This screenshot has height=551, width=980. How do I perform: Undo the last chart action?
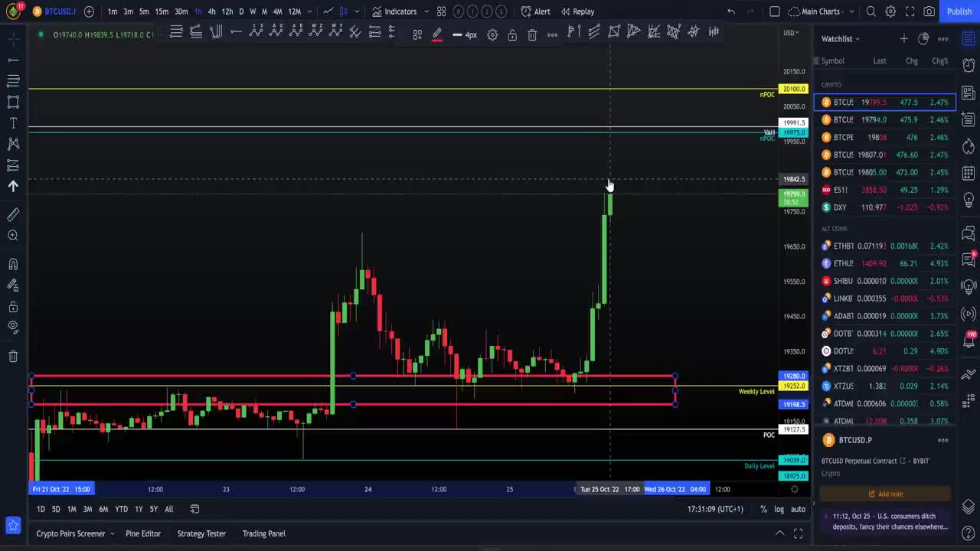click(731, 11)
